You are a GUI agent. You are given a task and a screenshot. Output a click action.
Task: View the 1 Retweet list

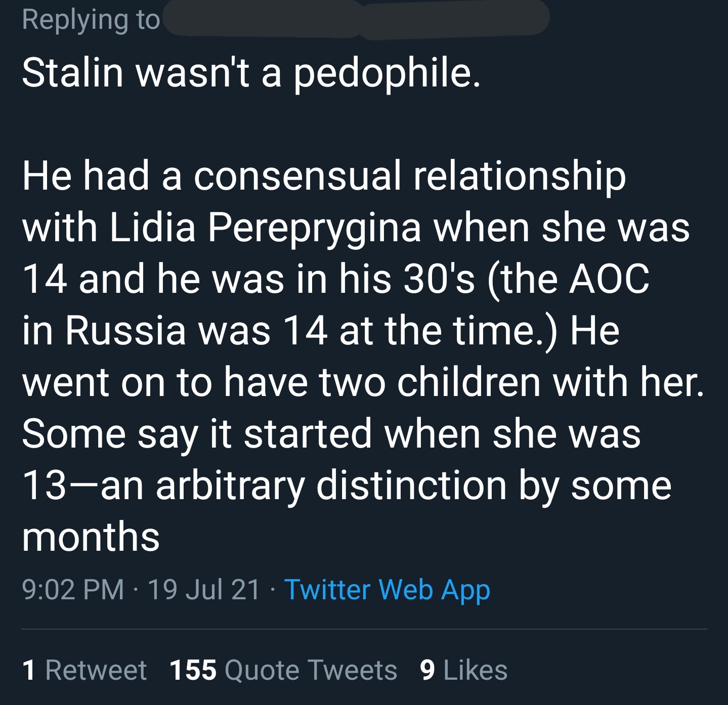84,670
